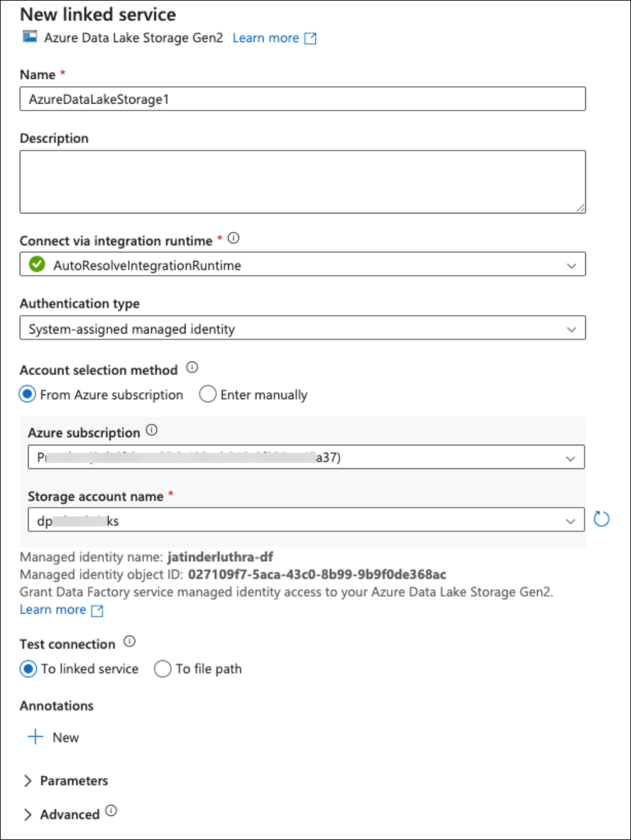Click info icon beside Advanced section
Screen dimensions: 631x840
pos(111,811)
